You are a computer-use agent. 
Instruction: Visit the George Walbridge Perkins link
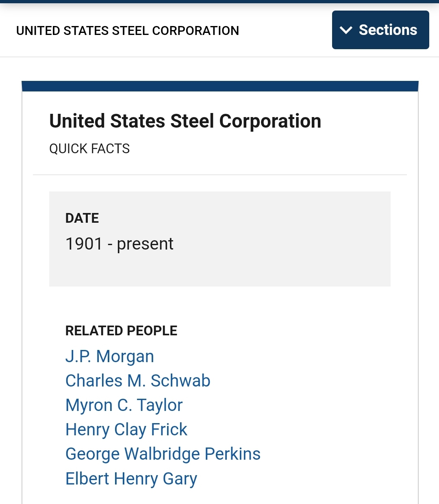point(163,454)
